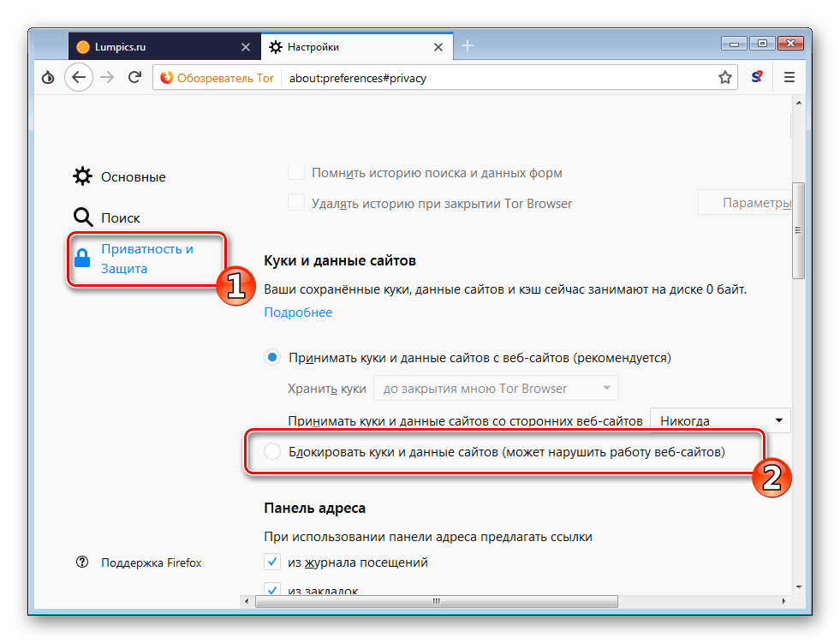Image resolution: width=840 pixels, height=643 pixels.
Task: Select block cookies and site data option
Action: tap(272, 451)
